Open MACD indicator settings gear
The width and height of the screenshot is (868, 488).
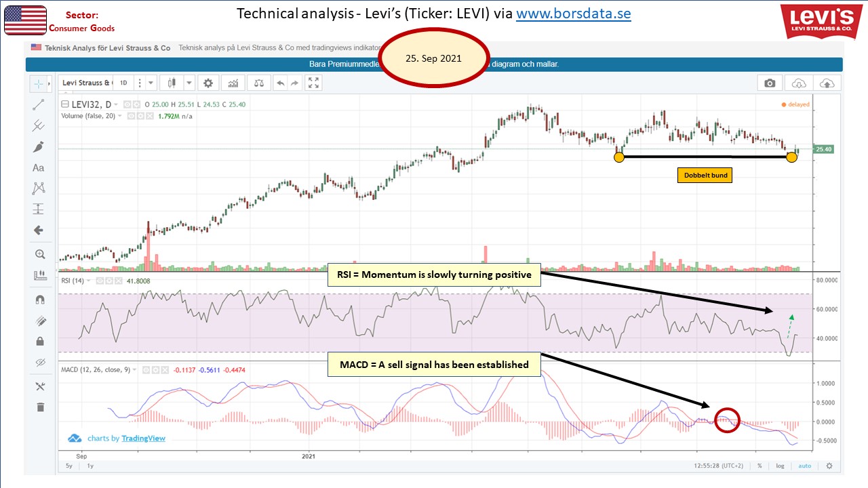pos(155,369)
